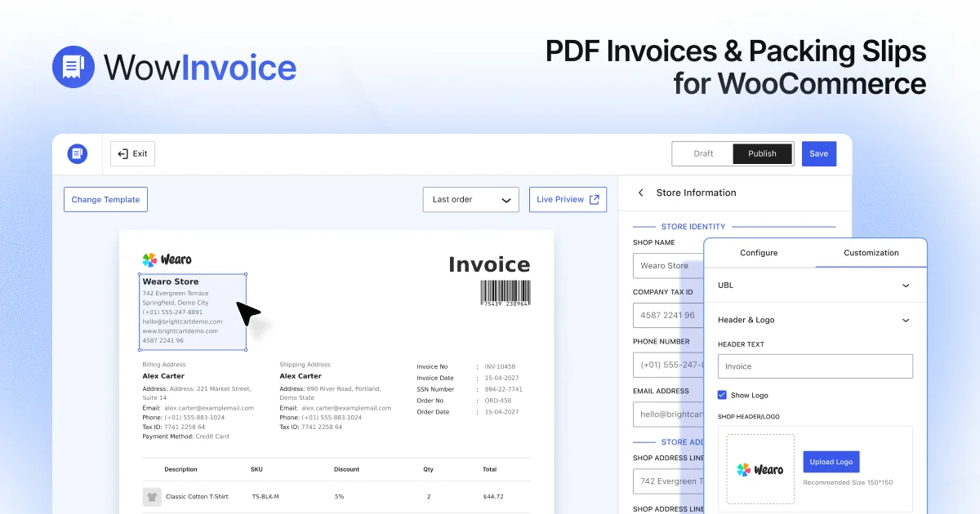This screenshot has width=980, height=514.
Task: Click the barcode on the invoice
Action: click(505, 293)
